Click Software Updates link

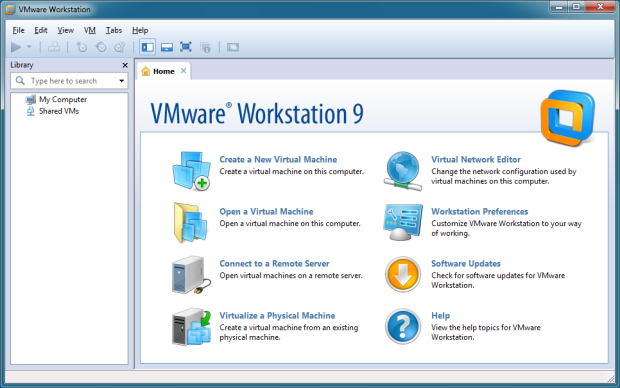click(x=466, y=263)
